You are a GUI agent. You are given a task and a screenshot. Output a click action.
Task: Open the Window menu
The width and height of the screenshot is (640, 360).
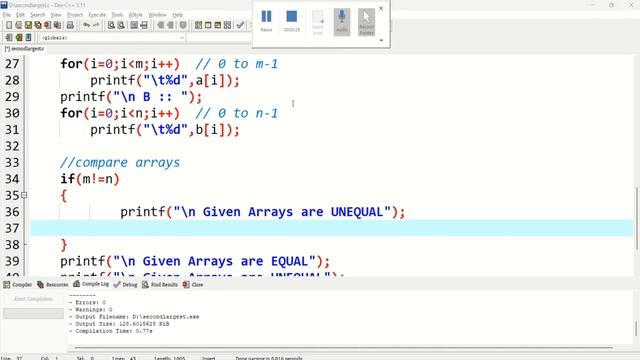[x=157, y=15]
